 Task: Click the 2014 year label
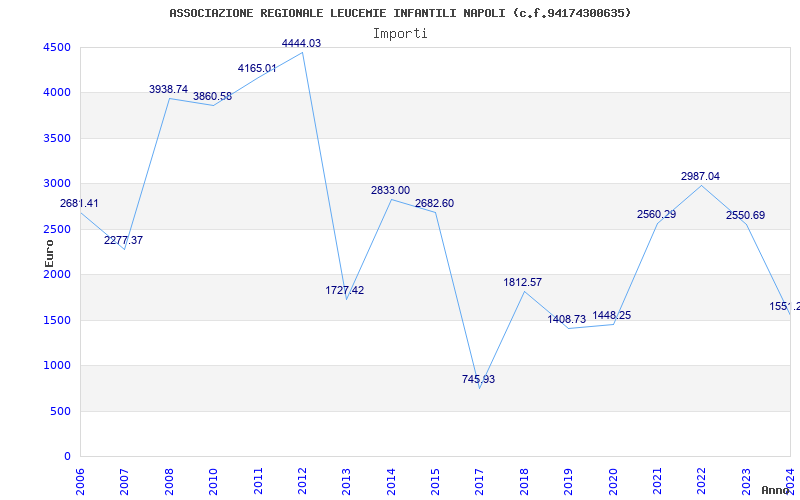pyautogui.click(x=391, y=482)
